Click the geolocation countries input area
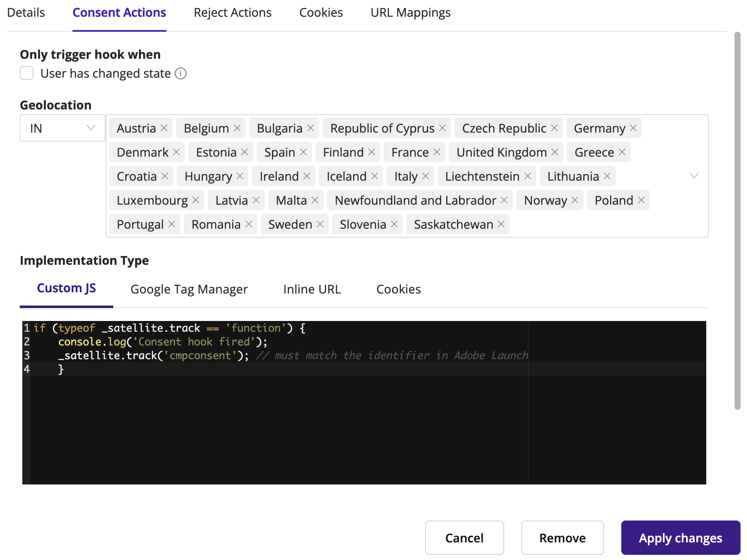This screenshot has width=747, height=560. tap(407, 176)
